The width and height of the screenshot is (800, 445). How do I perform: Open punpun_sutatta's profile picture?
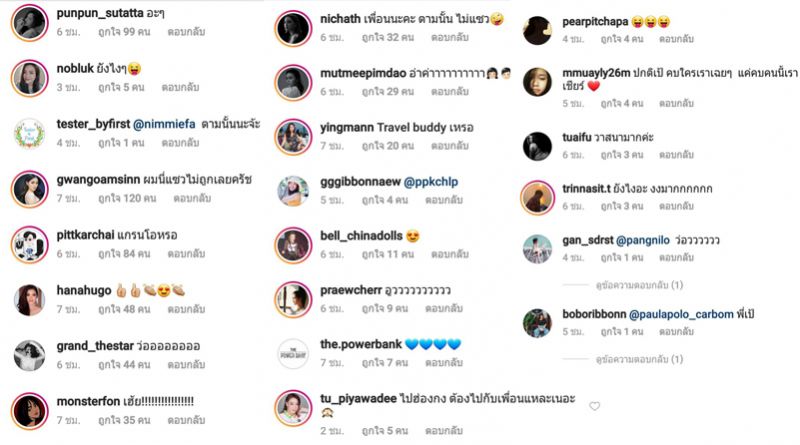pos(29,22)
